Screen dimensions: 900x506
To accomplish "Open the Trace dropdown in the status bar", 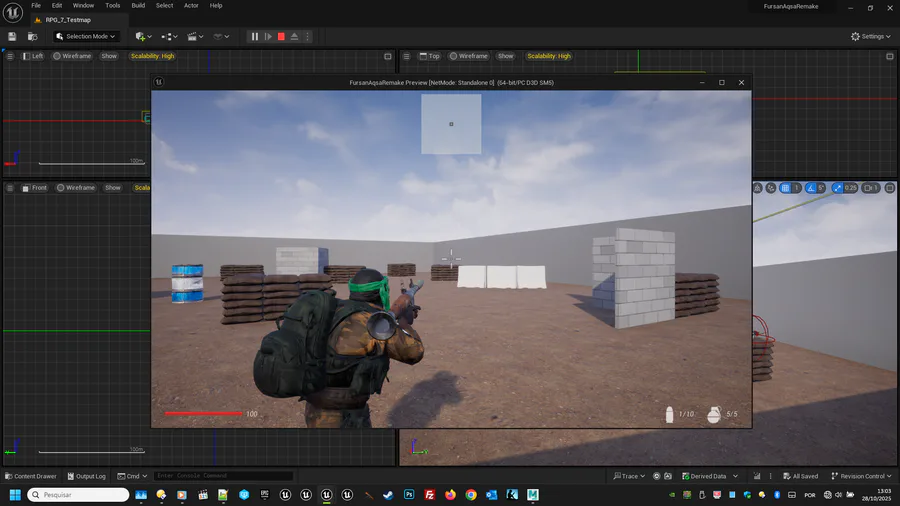I will point(629,476).
